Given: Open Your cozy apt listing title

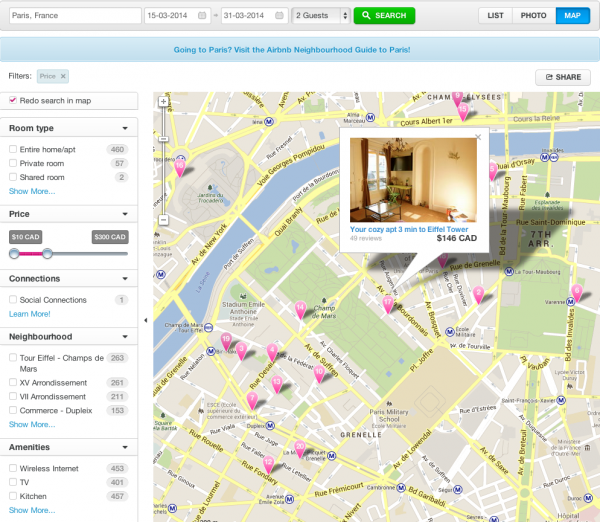Looking at the screenshot, I should pyautogui.click(x=409, y=229).
